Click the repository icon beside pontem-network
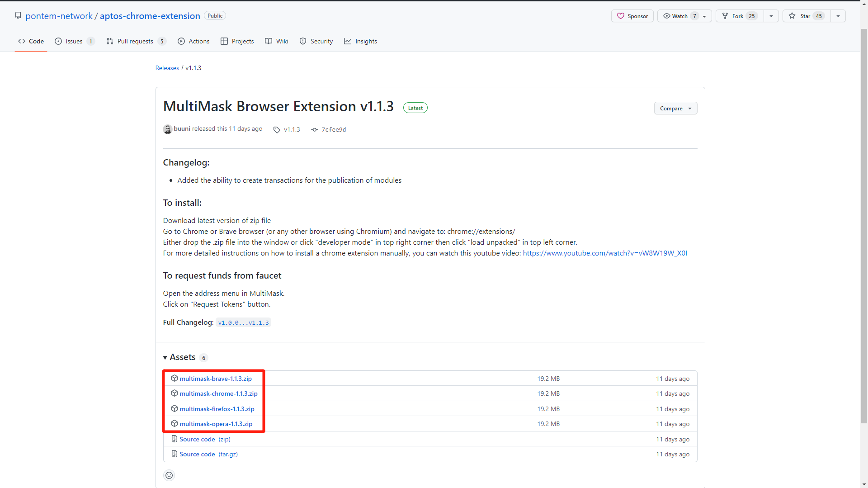Screen dimensions: 868x488 pos(18,16)
